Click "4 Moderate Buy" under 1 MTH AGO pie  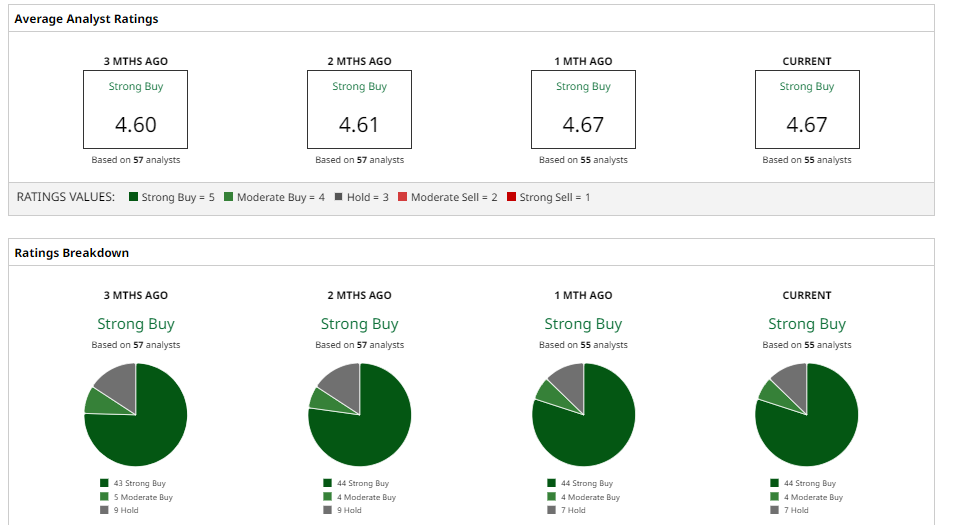[x=590, y=497]
